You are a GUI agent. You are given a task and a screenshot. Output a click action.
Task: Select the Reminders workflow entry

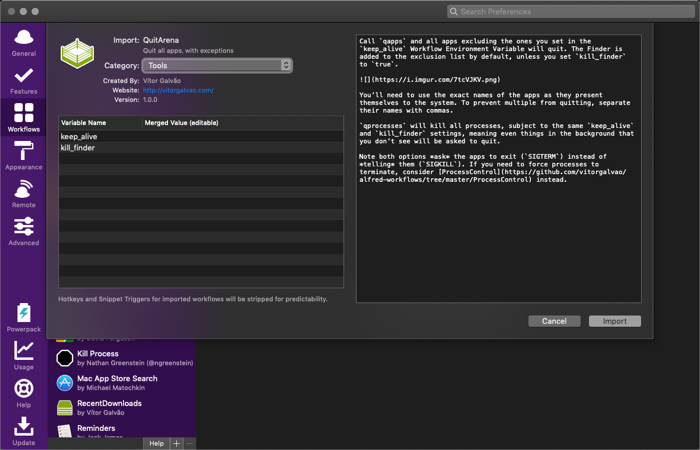coord(122,431)
